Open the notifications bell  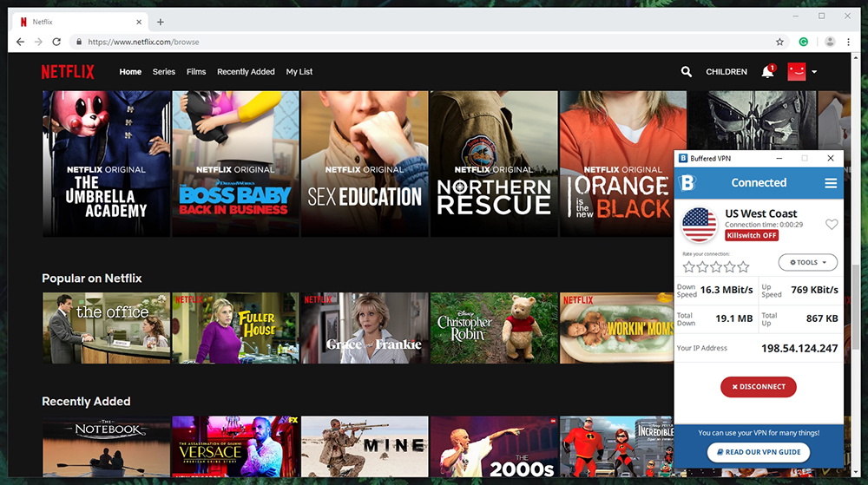pyautogui.click(x=768, y=72)
